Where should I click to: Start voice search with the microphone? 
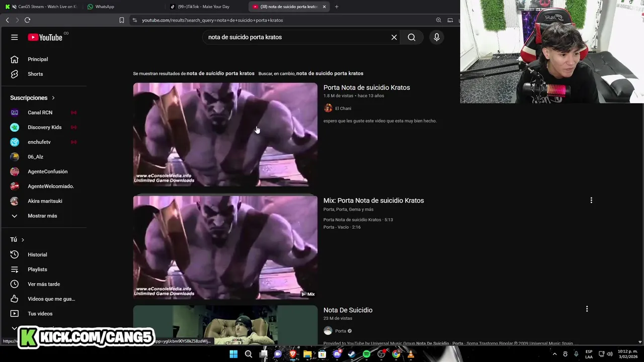coord(437,37)
